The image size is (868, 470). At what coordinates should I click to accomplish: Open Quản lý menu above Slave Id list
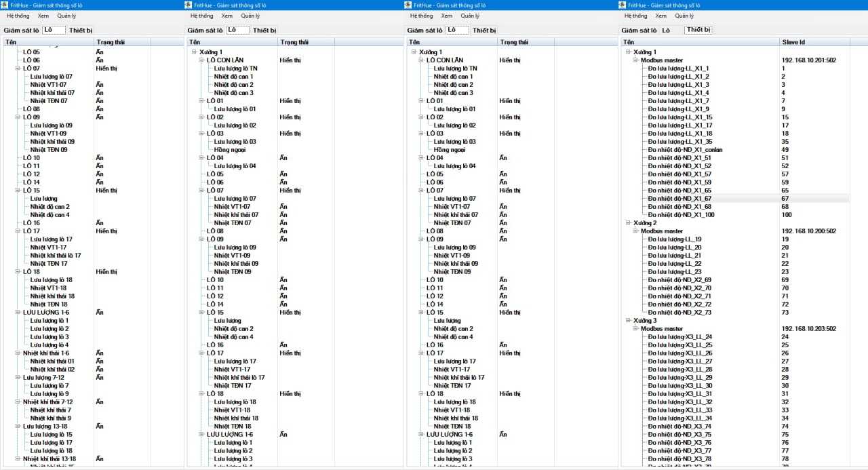coord(684,16)
